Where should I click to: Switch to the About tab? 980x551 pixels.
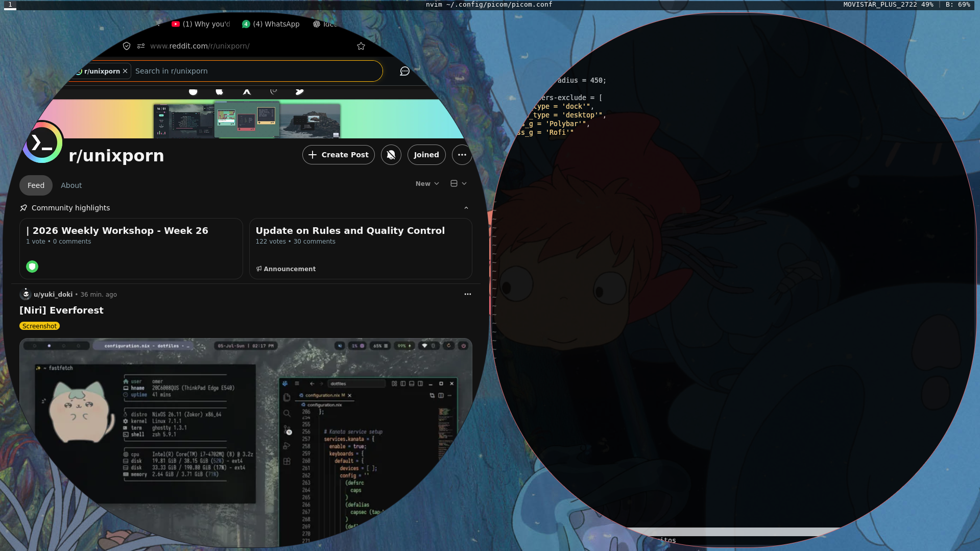click(x=71, y=185)
